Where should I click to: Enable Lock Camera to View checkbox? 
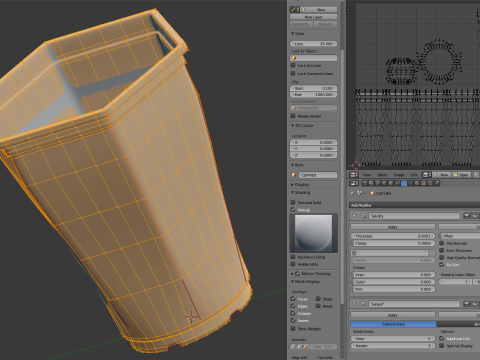click(x=293, y=73)
